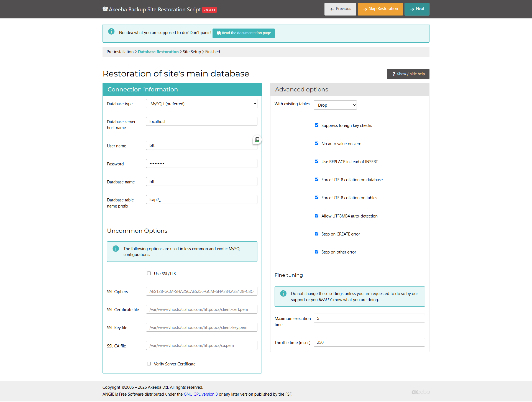The image size is (532, 402).
Task: Uncheck Force UTF-8 collation on tables
Action: pos(316,198)
